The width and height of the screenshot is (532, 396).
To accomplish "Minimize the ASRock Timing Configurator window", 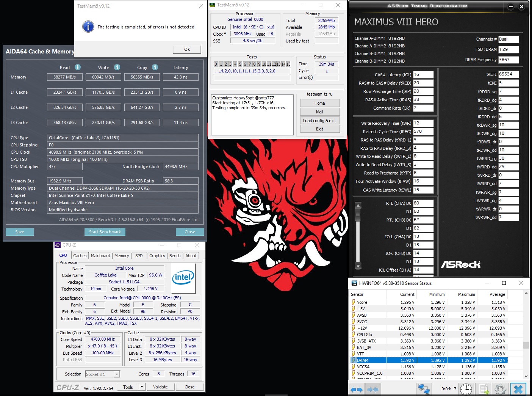I will 511,6.
